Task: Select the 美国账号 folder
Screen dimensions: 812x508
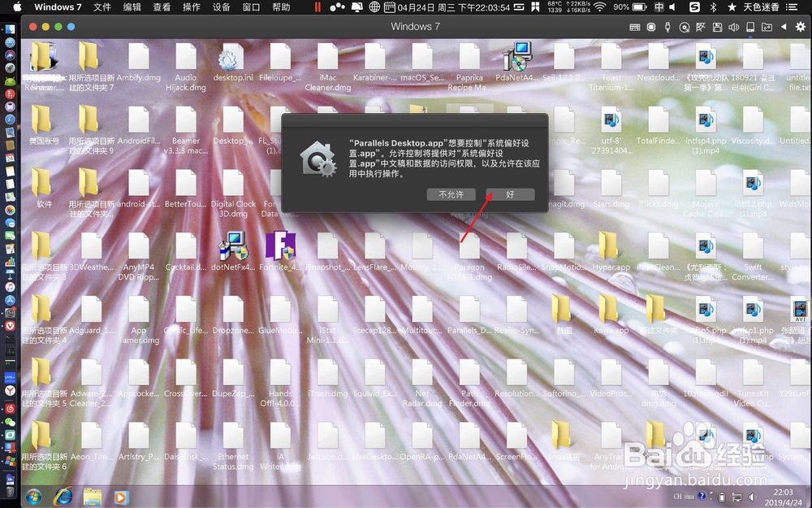Action: pyautogui.click(x=44, y=125)
